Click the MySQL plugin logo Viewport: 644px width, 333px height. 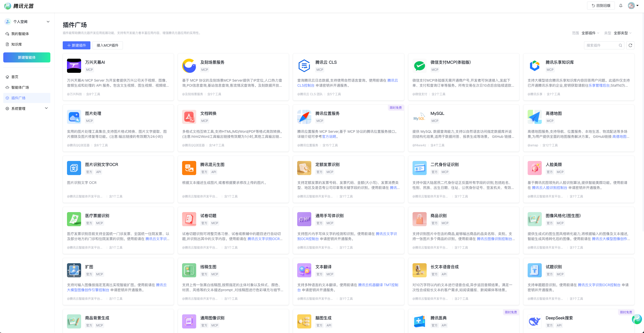[x=419, y=117]
